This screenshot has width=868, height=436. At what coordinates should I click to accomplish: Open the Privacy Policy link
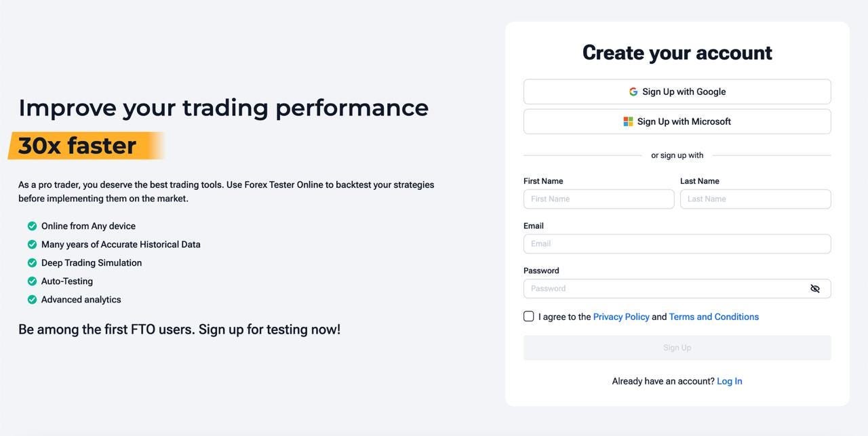621,317
